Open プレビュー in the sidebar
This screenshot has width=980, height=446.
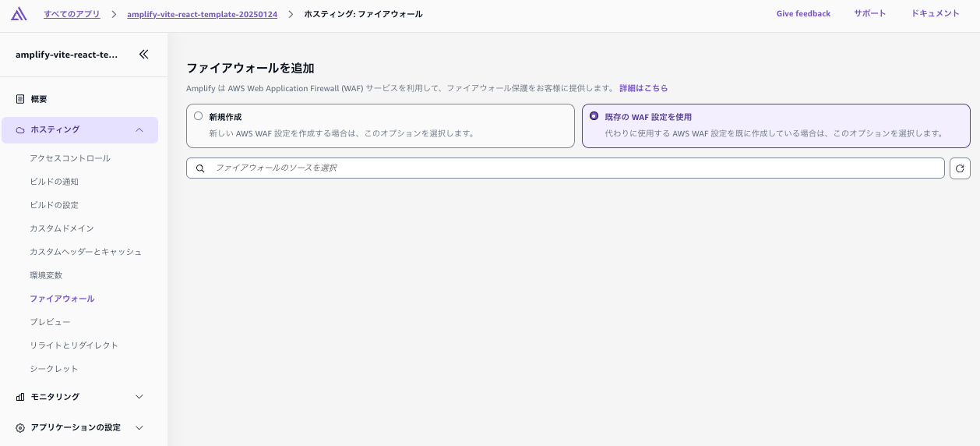[x=50, y=322]
